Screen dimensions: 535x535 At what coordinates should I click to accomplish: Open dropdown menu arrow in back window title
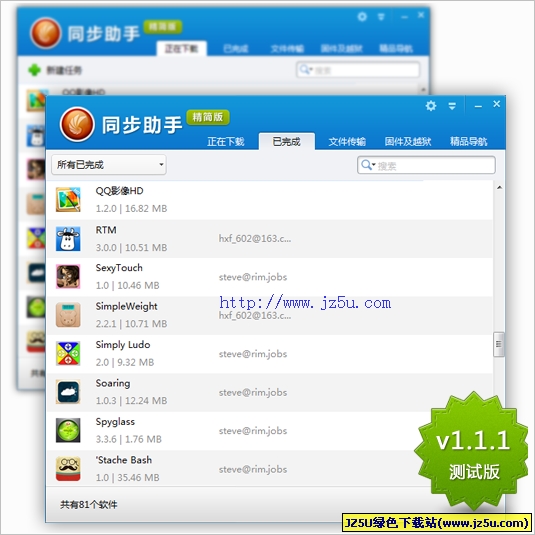click(x=381, y=17)
